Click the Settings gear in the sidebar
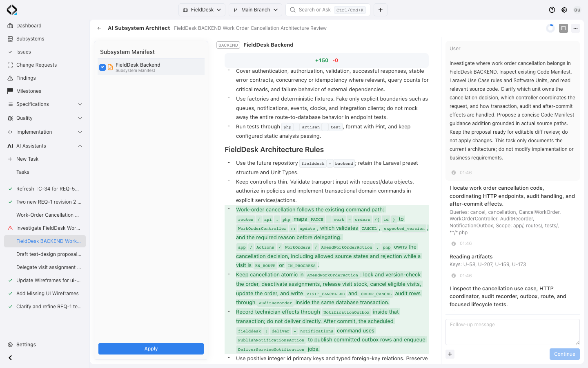588x368 pixels. 10,345
